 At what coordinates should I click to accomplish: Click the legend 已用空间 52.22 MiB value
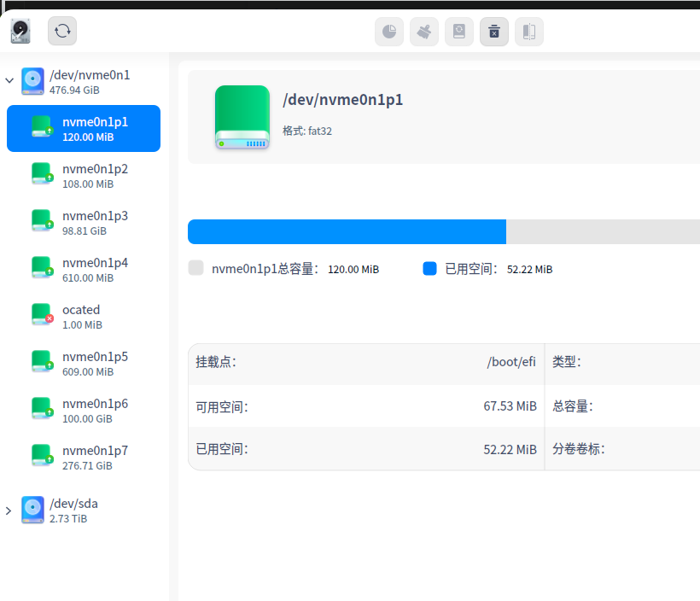click(x=529, y=269)
